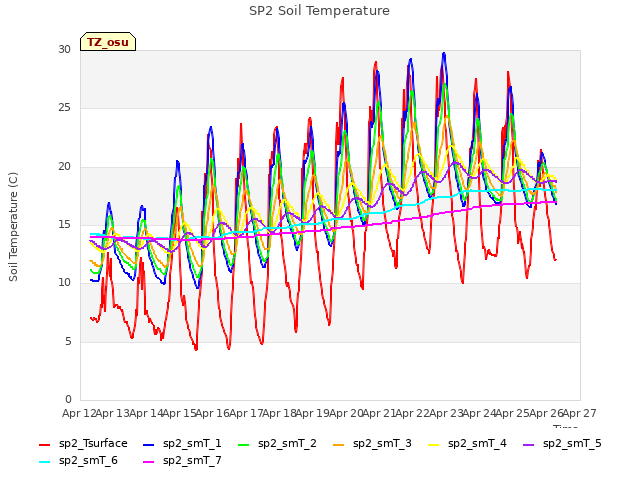Click the 25 y-axis tick label
The width and height of the screenshot is (640, 480).
[64, 108]
